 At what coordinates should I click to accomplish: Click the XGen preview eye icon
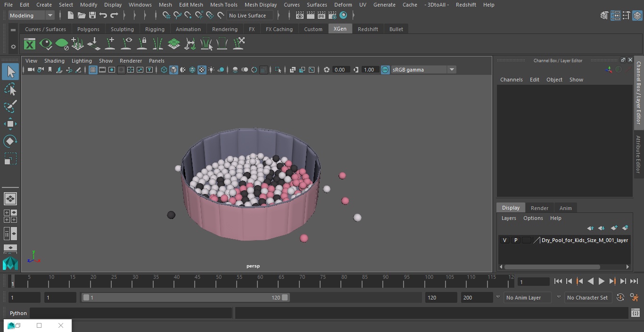(46, 44)
